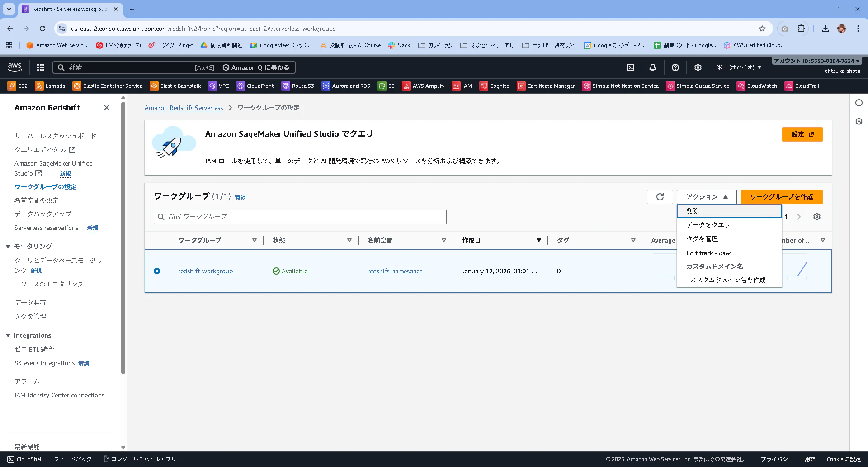Open Cognito service shortcut
The width and height of the screenshot is (868, 467).
tap(495, 86)
